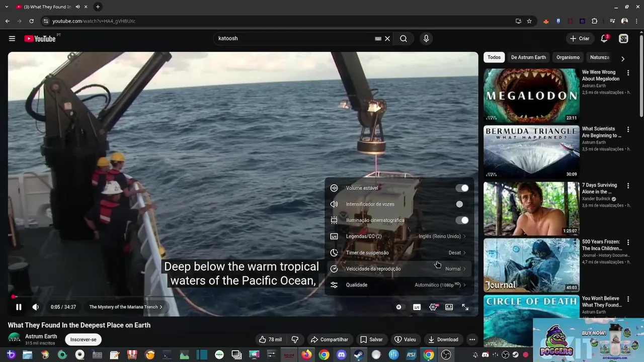This screenshot has width=644, height=362.
Task: Open options for We Were Wrong About Megalodon
Action: (x=628, y=73)
